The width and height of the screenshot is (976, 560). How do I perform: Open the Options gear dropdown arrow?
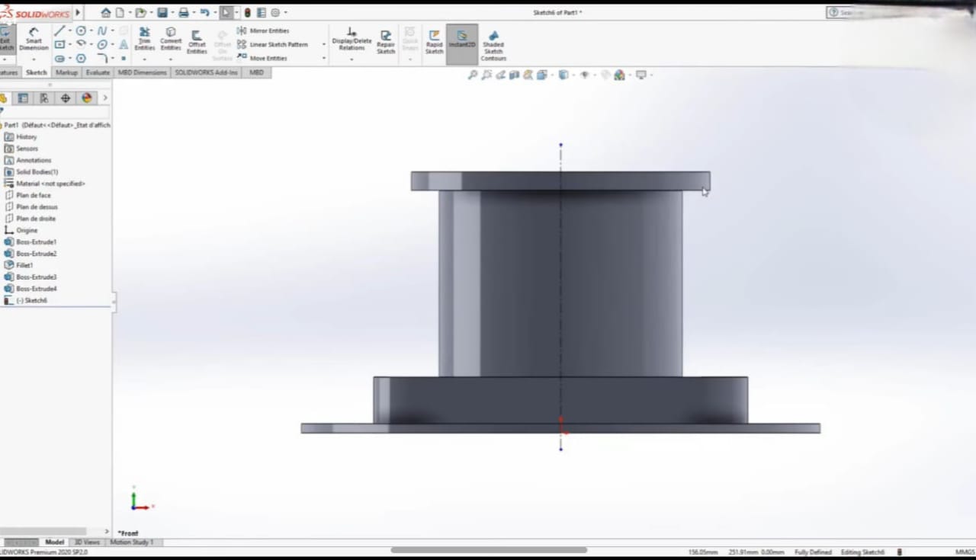[x=285, y=13]
